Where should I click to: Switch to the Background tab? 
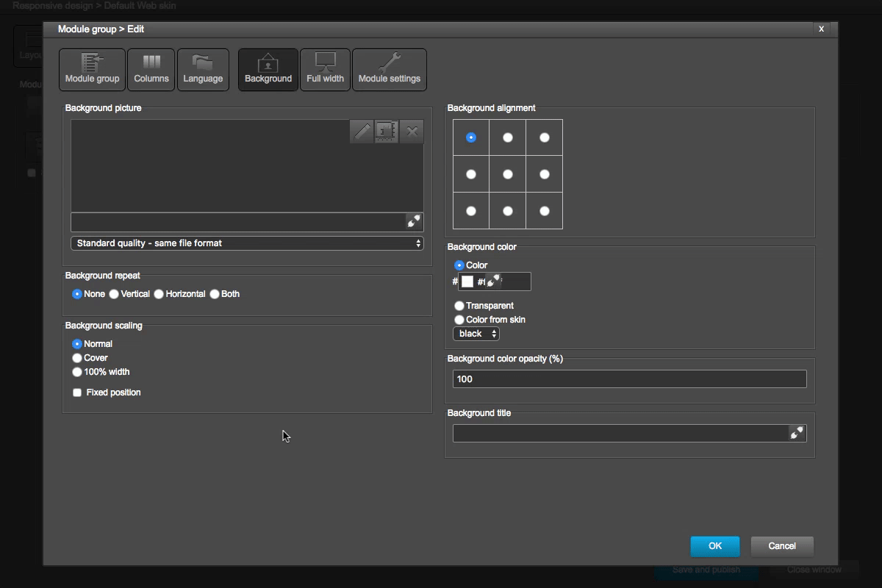click(x=268, y=70)
